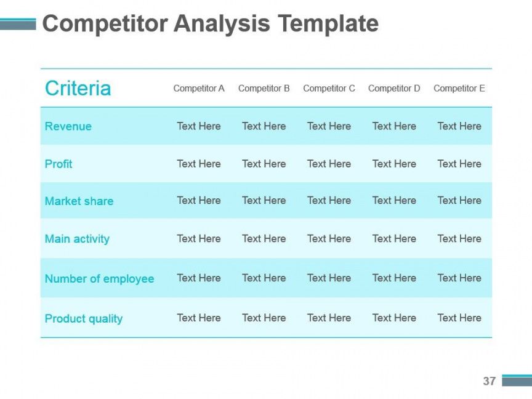Click the 'Main activity' row label
This screenshot has height=399, width=532.
(77, 239)
